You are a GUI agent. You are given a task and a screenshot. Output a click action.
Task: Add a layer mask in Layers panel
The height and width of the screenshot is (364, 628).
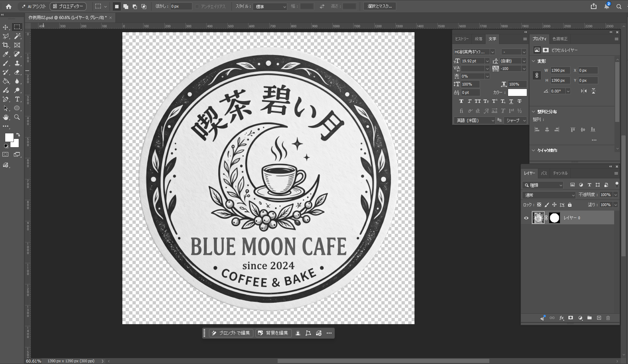pos(570,318)
